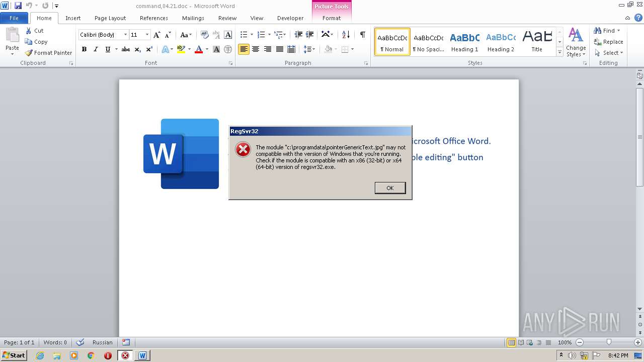644x362 pixels.
Task: Check spelling via proofing status icon
Action: [80, 342]
